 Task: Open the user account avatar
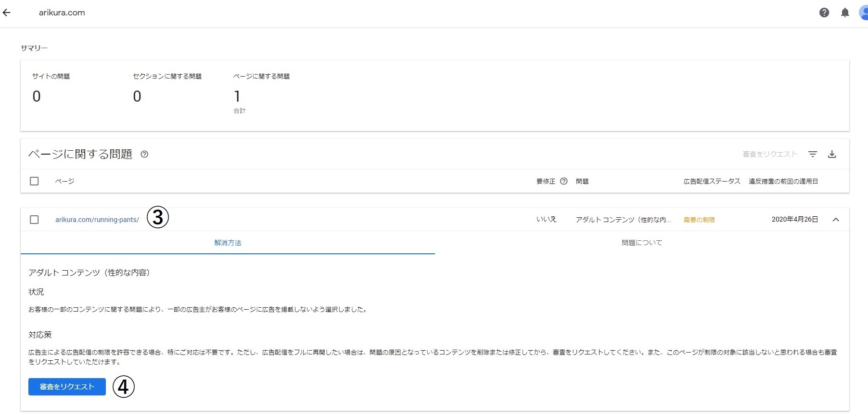point(863,13)
